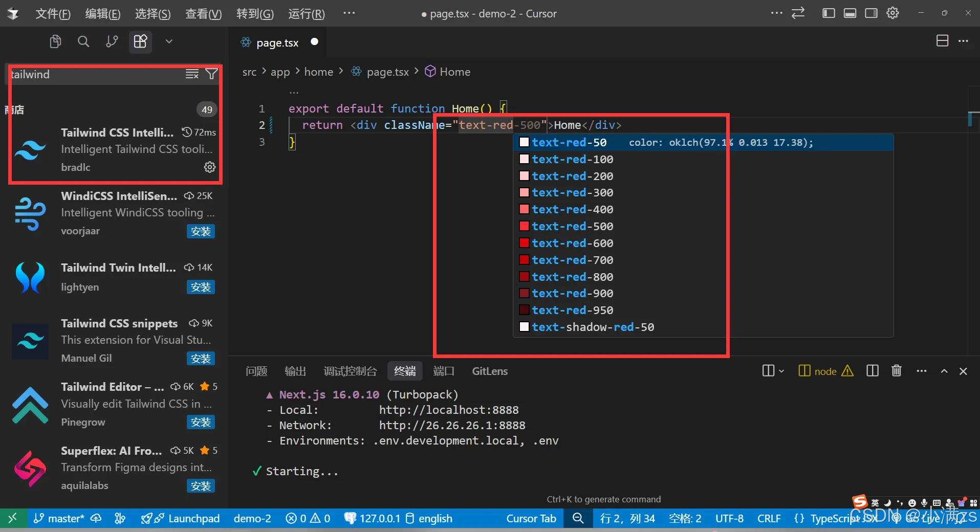Change UTF-8 encoding in status bar
Viewport: 980px width, 532px height.
(x=729, y=518)
